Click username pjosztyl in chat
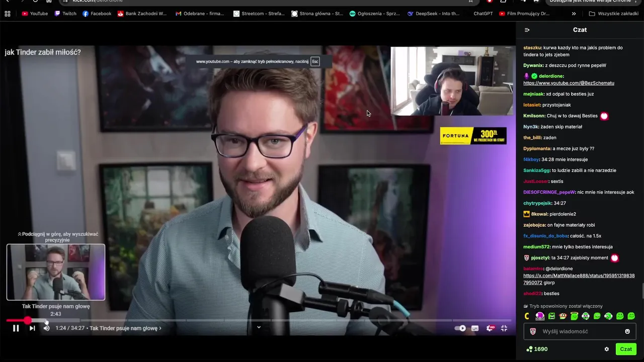644x362 pixels. tap(540, 258)
